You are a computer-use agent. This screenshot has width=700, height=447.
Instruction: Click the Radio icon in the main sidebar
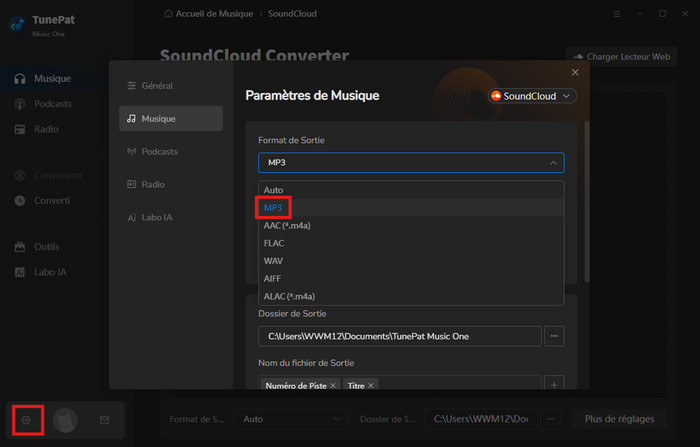[x=20, y=130]
